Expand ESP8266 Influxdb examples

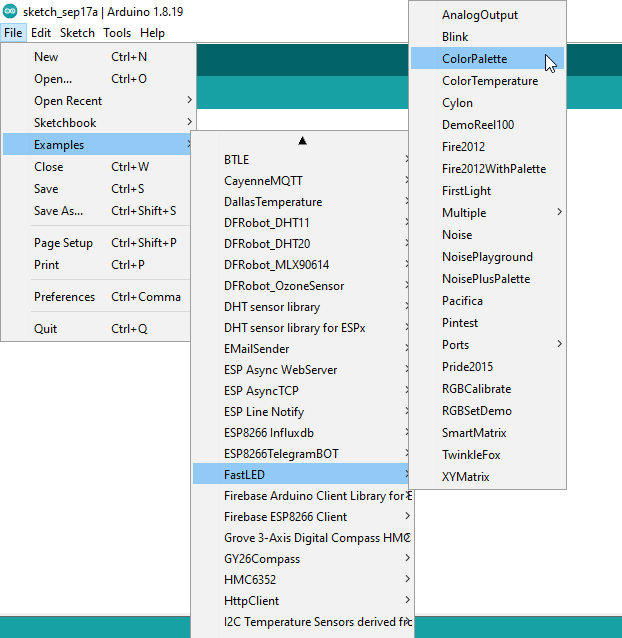(302, 433)
